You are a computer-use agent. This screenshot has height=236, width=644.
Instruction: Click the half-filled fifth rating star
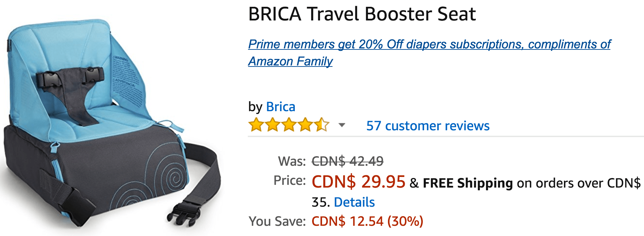pyautogui.click(x=322, y=125)
